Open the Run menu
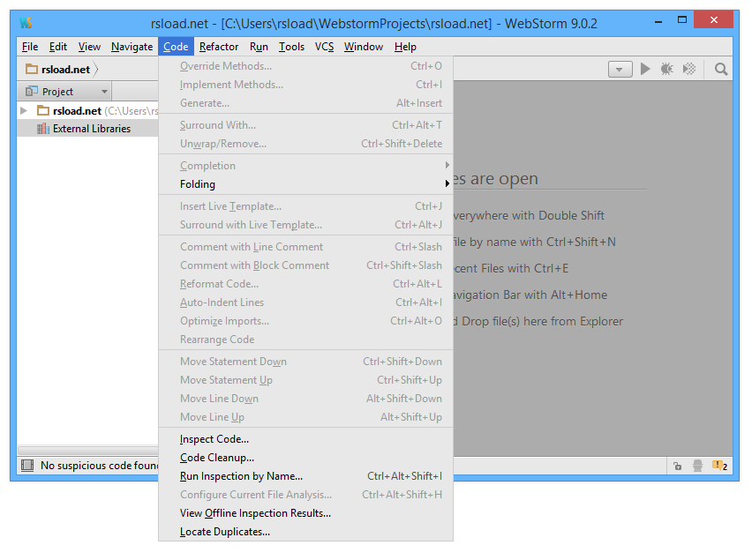The height and width of the screenshot is (560, 752). [259, 47]
